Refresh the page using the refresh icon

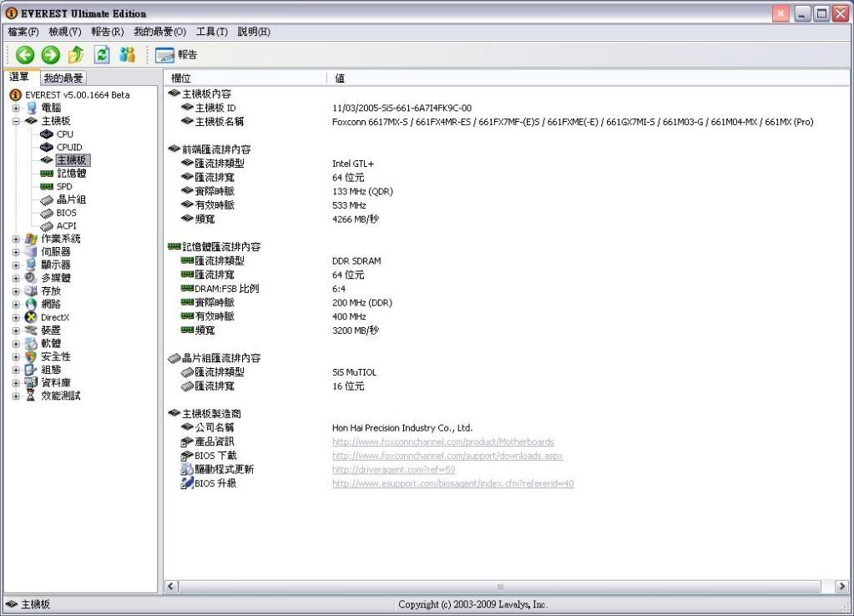(x=102, y=54)
